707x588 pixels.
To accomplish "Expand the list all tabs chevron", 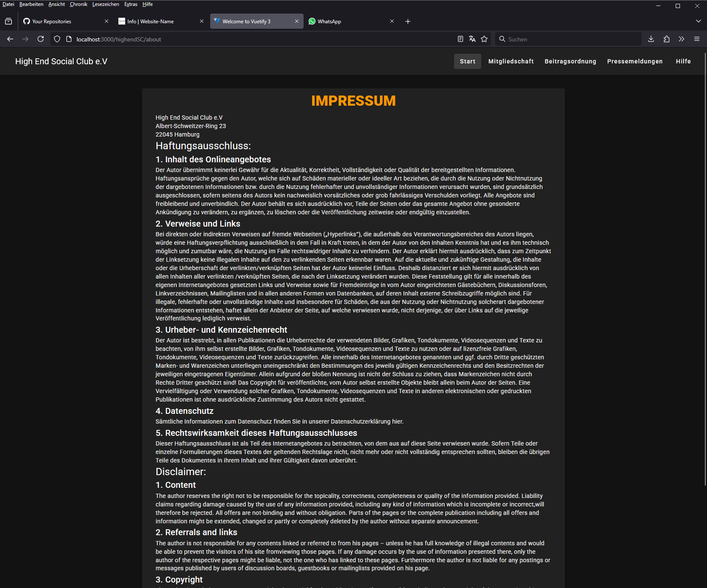I will (x=698, y=21).
